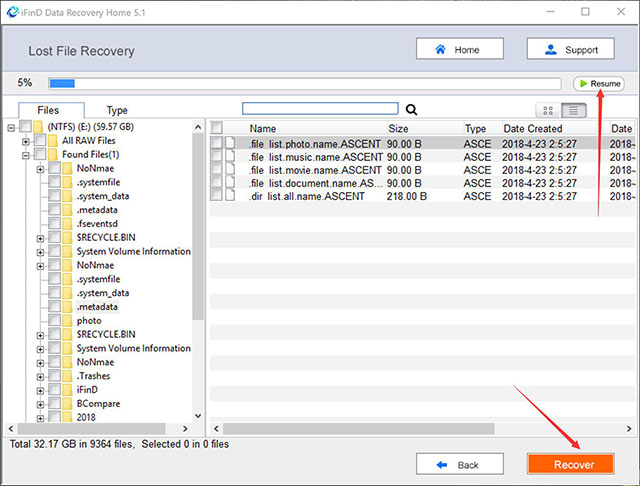Viewport: 640px width, 486px height.
Task: Collapse the Found Files(1) node
Action: [x=26, y=155]
